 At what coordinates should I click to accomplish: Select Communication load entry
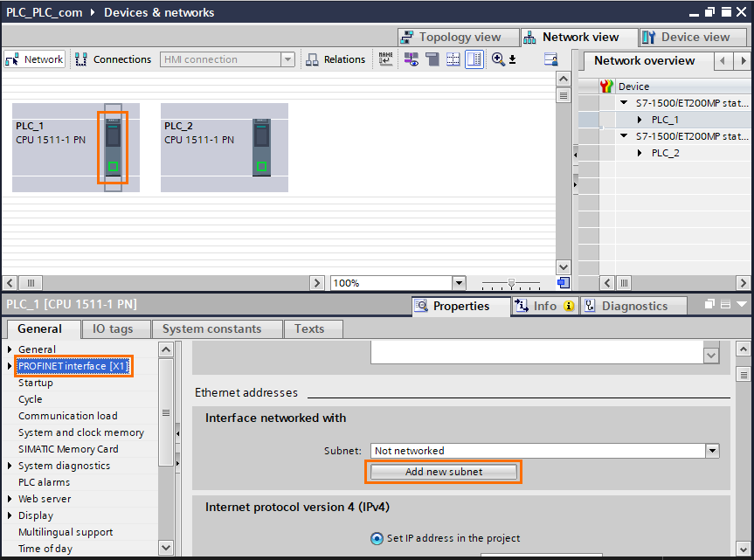point(68,416)
